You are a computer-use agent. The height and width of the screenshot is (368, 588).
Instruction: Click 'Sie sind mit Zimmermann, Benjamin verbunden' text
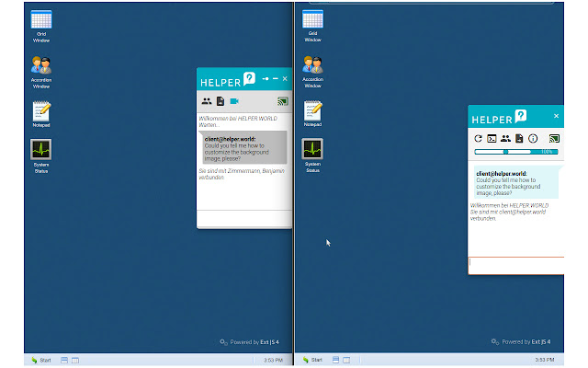click(x=242, y=174)
